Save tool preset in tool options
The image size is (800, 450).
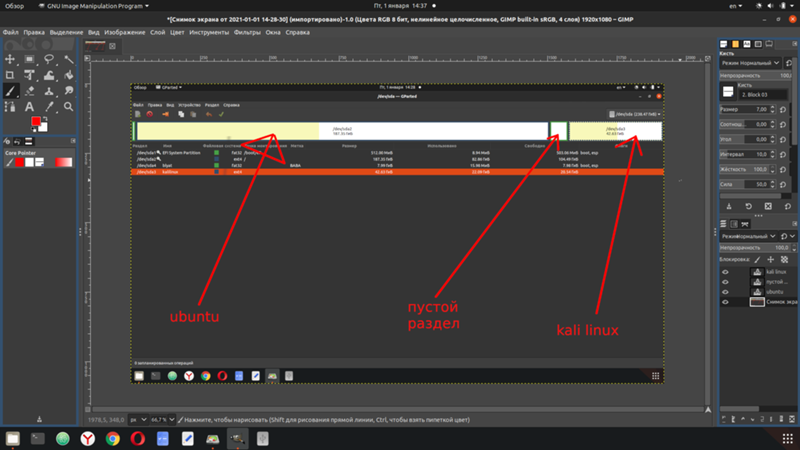[x=729, y=206]
